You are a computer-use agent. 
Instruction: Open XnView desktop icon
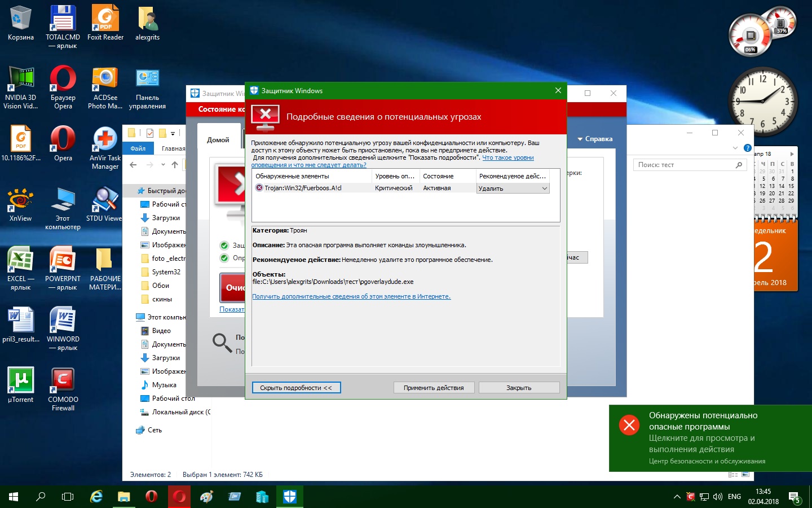[20, 204]
